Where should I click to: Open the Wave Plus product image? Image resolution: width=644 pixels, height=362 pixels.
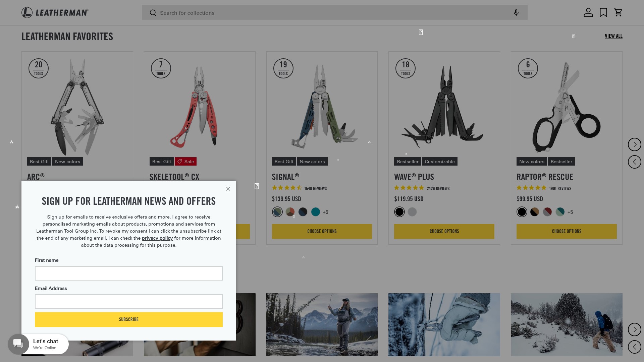point(443,107)
